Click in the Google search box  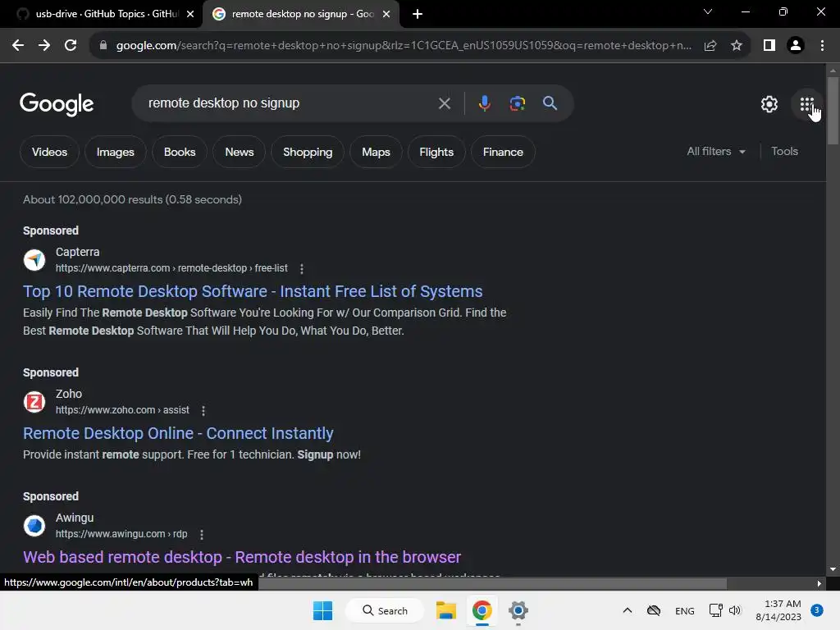[x=290, y=103]
